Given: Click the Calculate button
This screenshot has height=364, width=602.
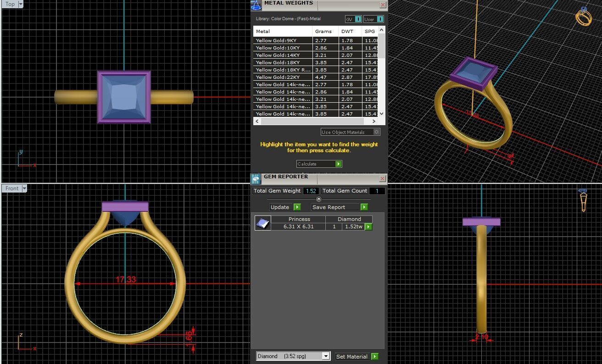Looking at the screenshot, I should [319, 164].
